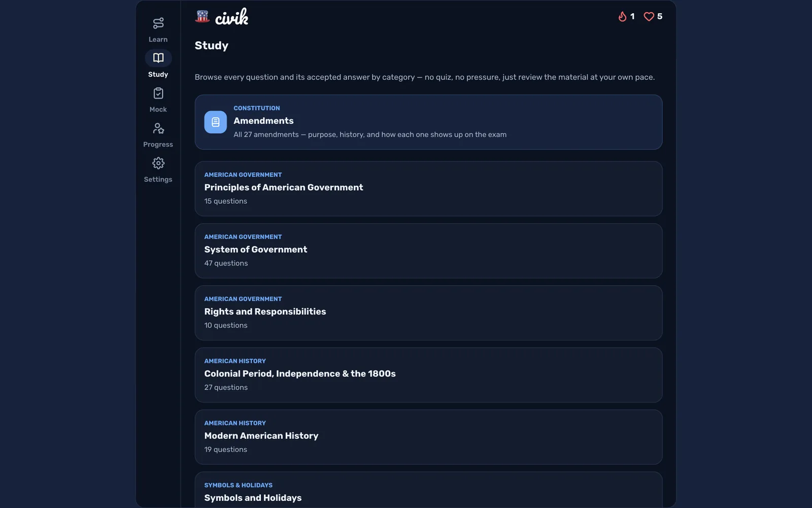Click the SYMBOLS & HOLIDAYS label
This screenshot has height=508, width=812.
(239, 485)
